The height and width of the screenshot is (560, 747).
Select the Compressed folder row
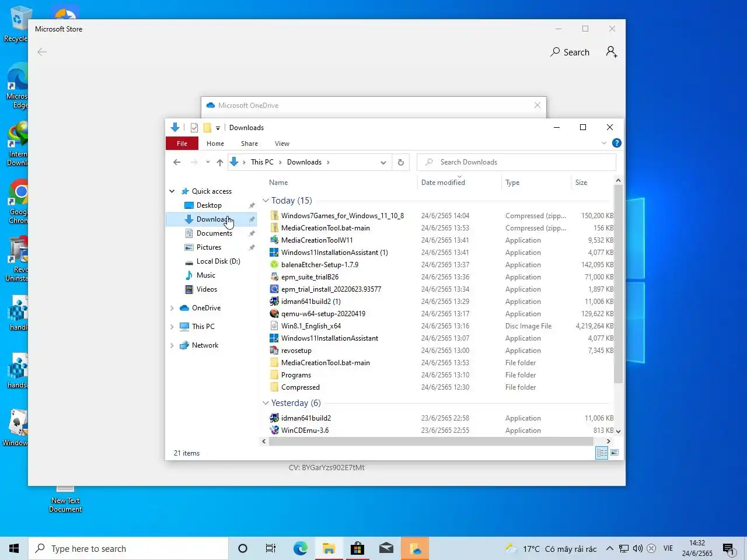tap(441, 387)
